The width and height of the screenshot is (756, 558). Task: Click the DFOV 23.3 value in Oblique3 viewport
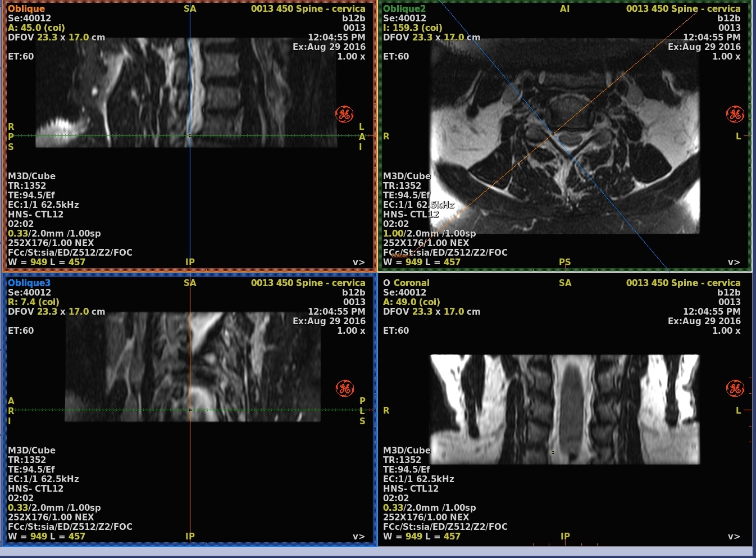pos(47,311)
